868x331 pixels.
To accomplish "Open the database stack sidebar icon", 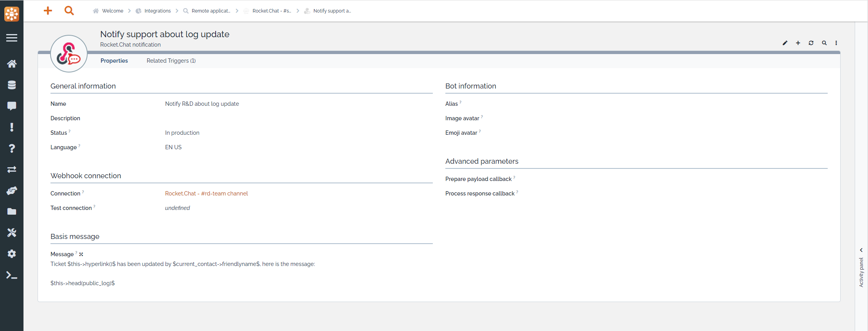I will point(12,85).
